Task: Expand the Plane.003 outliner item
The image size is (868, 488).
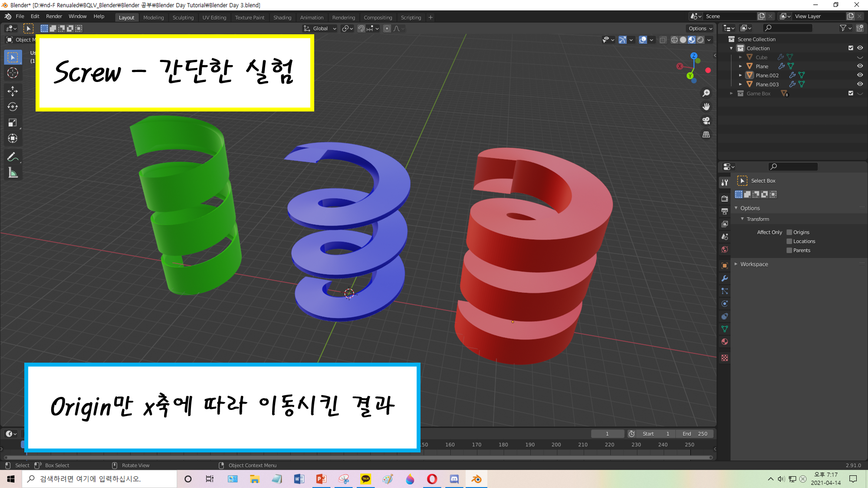Action: point(740,84)
